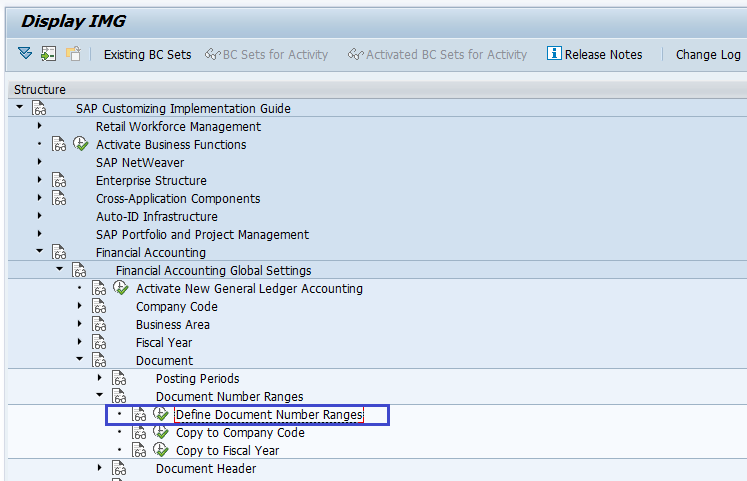Screen dimensions: 747x481
Task: Expand Retail Workforce Management node
Action: 40,126
